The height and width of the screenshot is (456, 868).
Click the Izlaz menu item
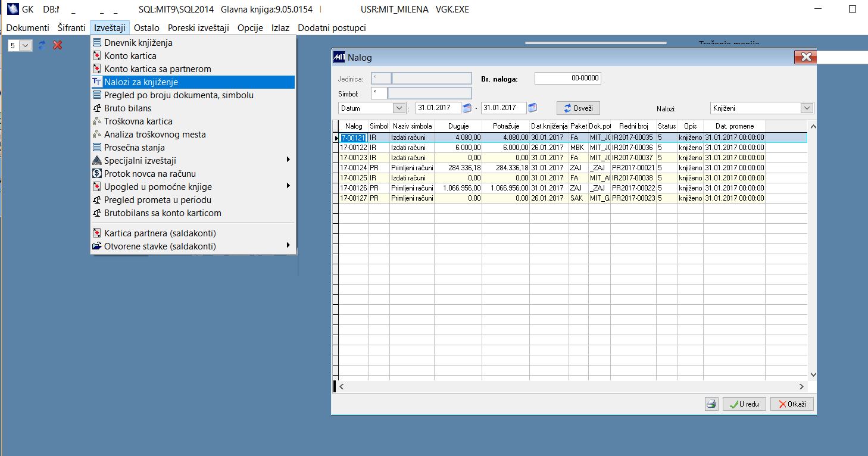pyautogui.click(x=280, y=28)
